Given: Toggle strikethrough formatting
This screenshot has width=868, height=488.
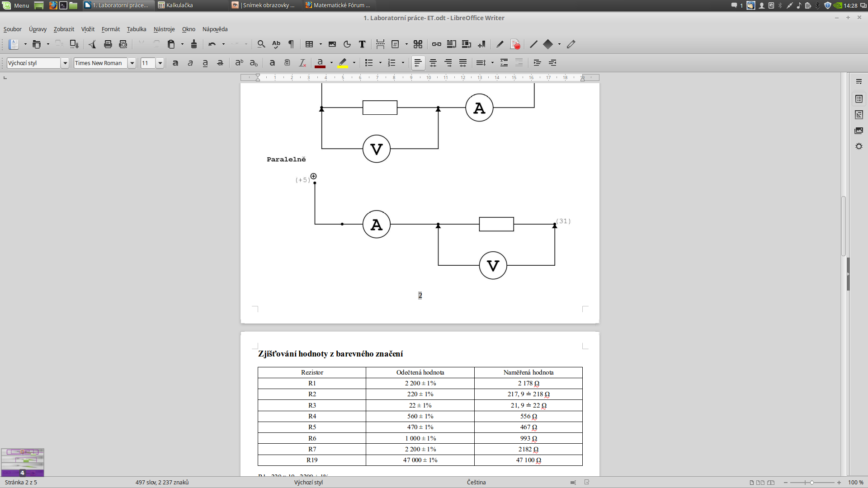Looking at the screenshot, I should [x=220, y=63].
